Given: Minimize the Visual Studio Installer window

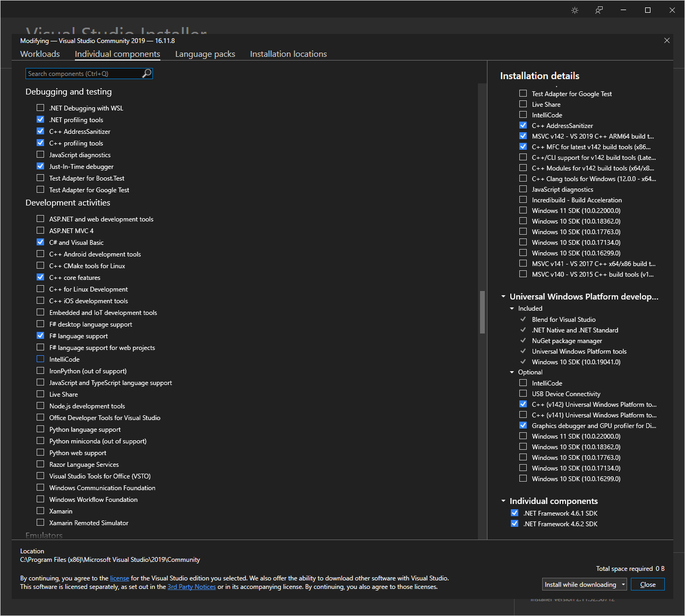Looking at the screenshot, I should tap(623, 10).
